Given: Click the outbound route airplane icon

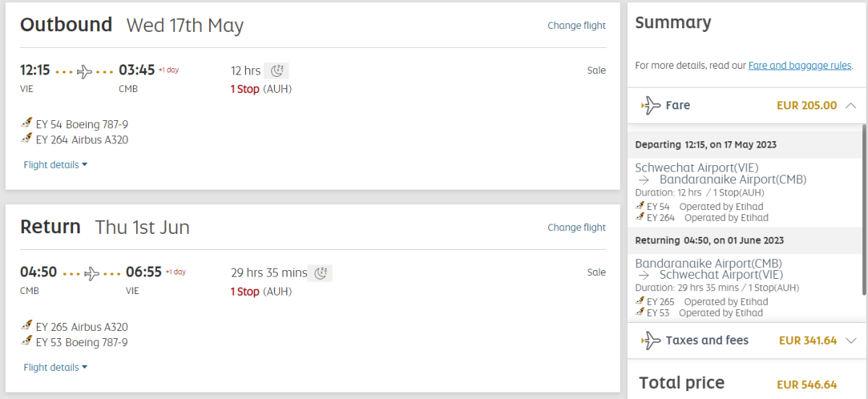Looking at the screenshot, I should pos(85,71).
